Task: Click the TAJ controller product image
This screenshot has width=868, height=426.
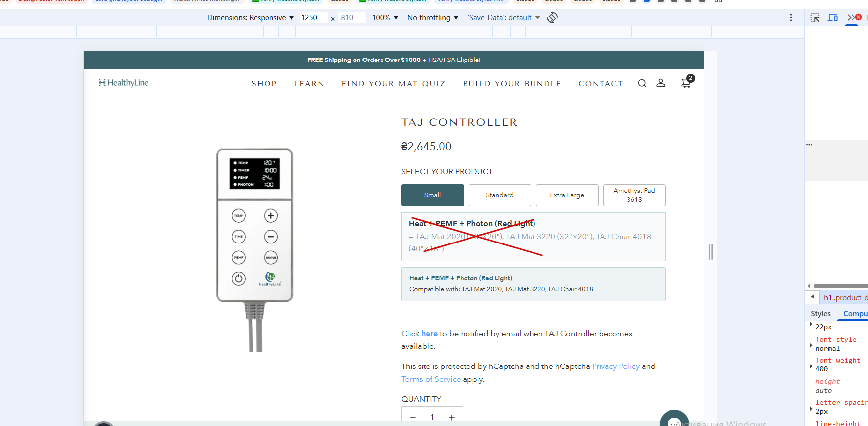Action: click(255, 250)
